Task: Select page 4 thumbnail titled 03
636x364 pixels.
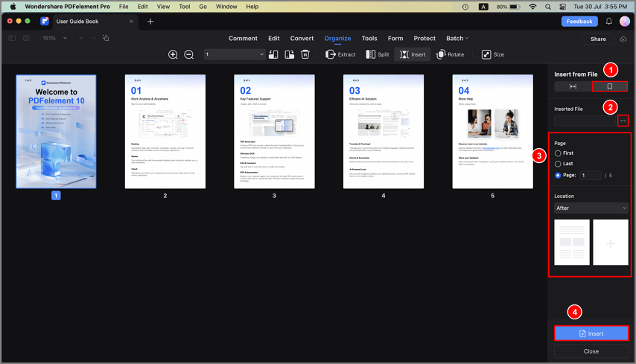Action: coord(384,132)
